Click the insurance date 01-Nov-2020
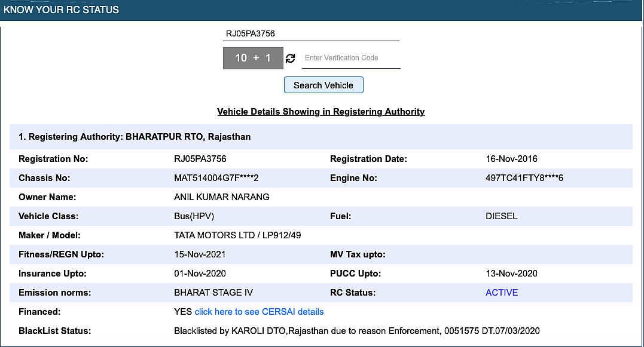Screen dimensions: 644x347 (200, 274)
